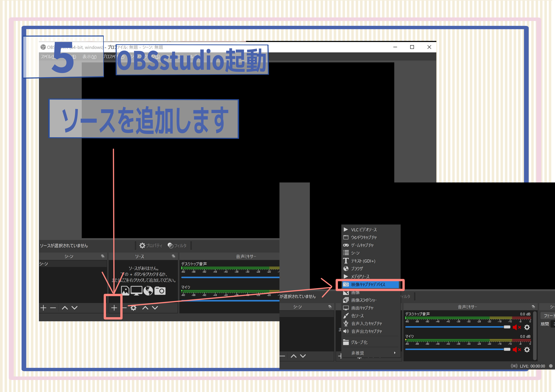This screenshot has width=555, height=392.
Task: Choose 画像スライドショー from the add-source menu
Action: pyautogui.click(x=371, y=300)
